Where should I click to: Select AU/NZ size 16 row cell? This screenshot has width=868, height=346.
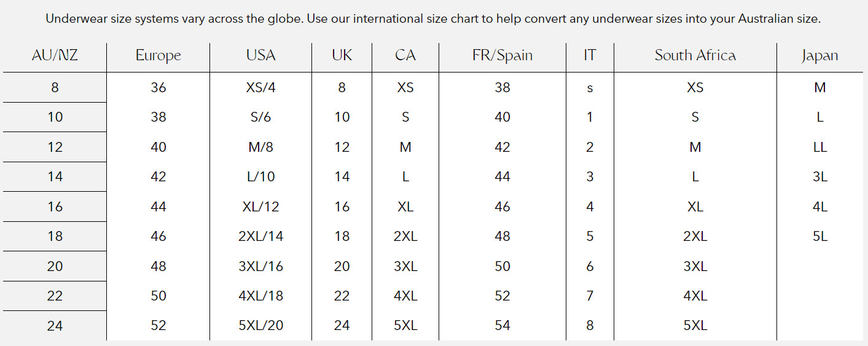tap(55, 206)
